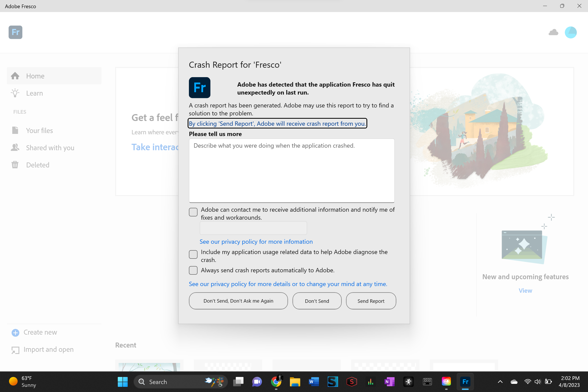
Task: View See our privacy policy for information
Action: pyautogui.click(x=256, y=242)
